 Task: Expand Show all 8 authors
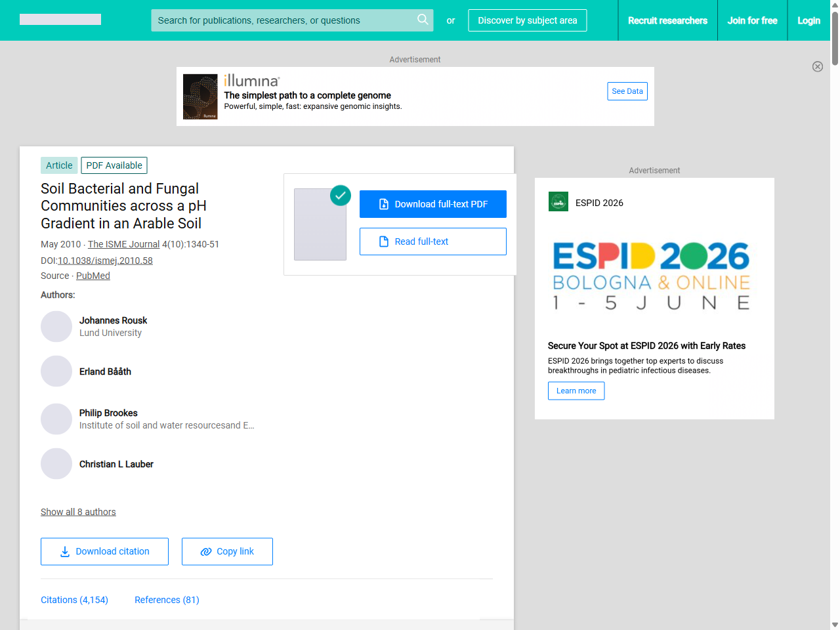pyautogui.click(x=78, y=512)
